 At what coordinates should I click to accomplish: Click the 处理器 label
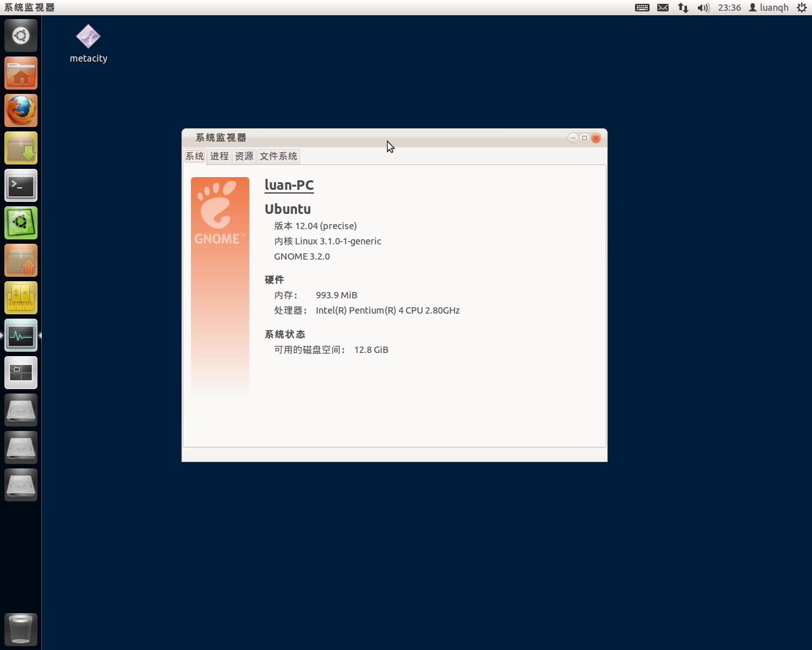(291, 310)
